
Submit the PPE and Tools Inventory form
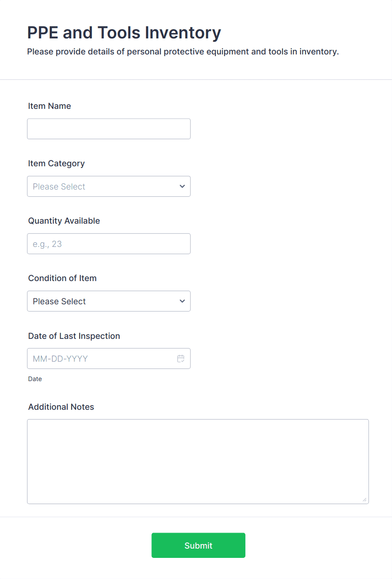(198, 545)
